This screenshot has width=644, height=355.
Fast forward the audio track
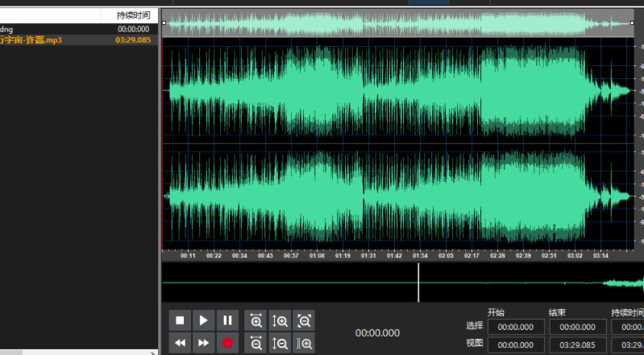click(204, 343)
